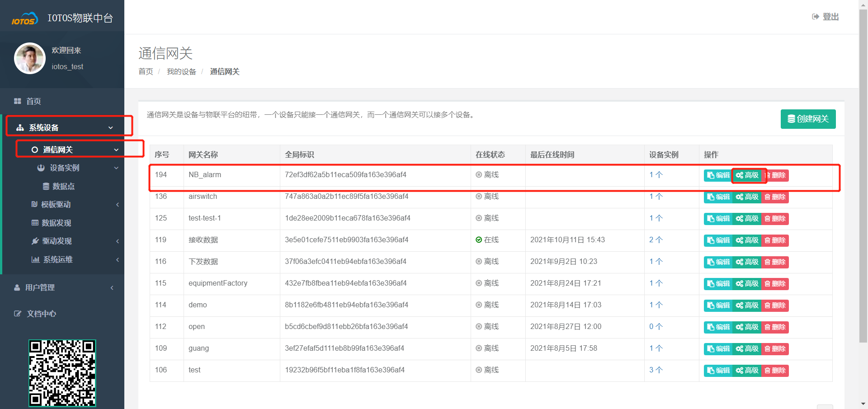The width and height of the screenshot is (868, 409).
Task: Open the 驱动发现 menu item
Action: tap(57, 241)
